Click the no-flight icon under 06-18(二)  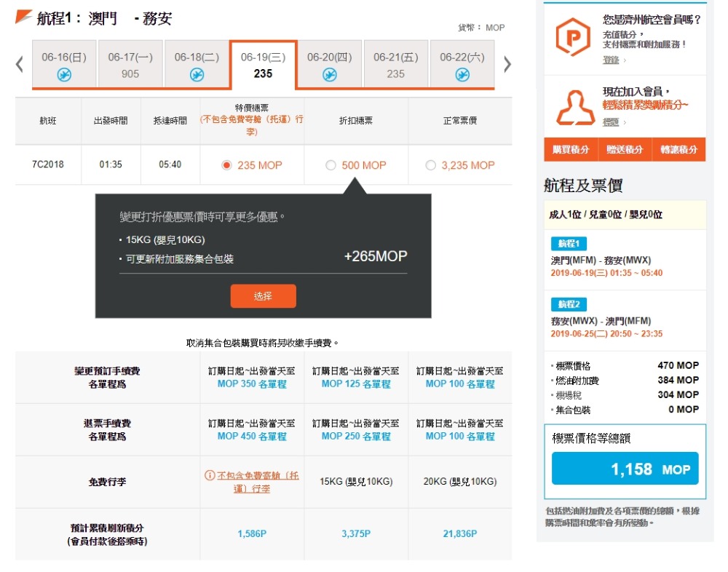tap(197, 74)
